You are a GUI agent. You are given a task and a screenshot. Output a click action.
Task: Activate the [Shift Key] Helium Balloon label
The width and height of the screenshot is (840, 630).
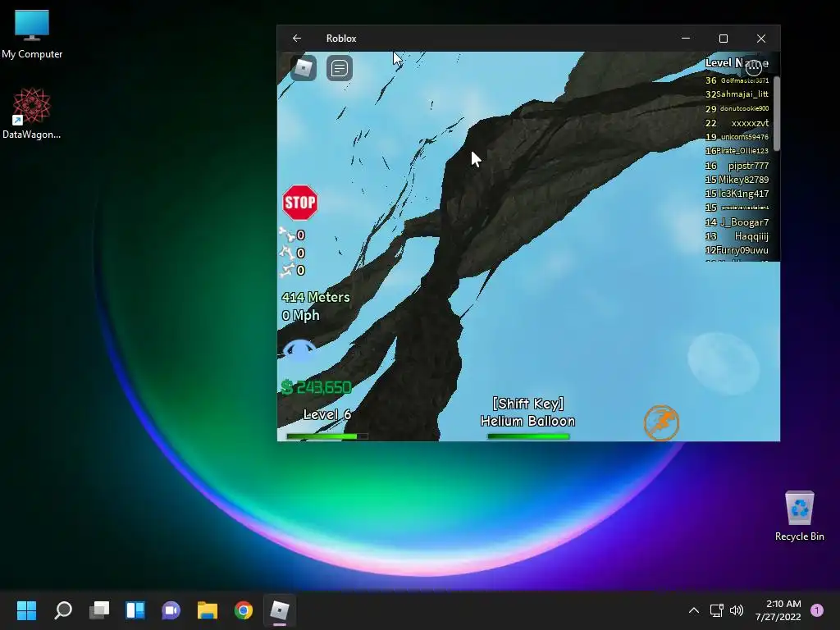(527, 412)
